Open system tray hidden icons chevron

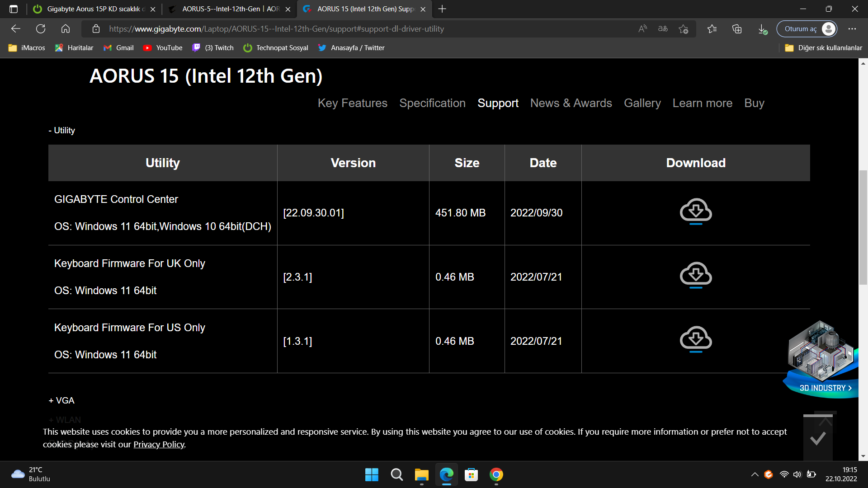[755, 474]
